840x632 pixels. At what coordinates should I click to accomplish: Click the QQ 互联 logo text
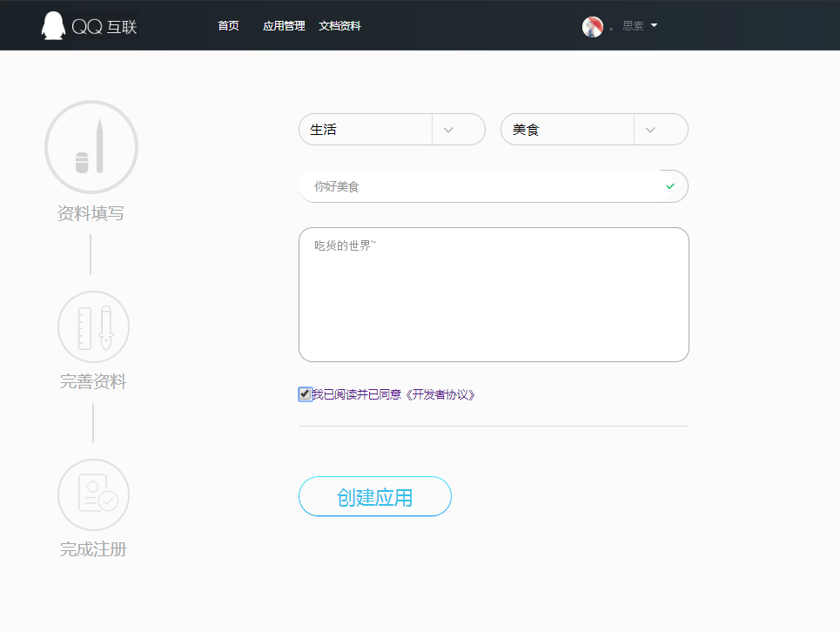pyautogui.click(x=104, y=27)
